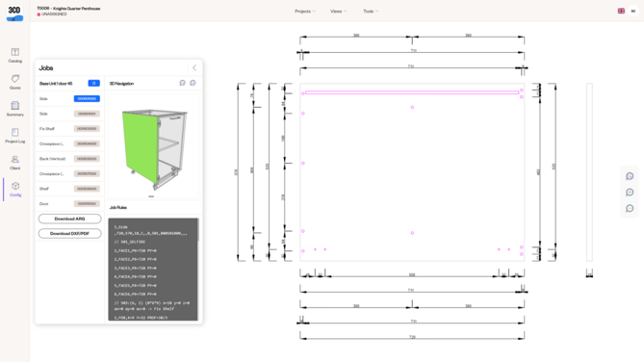The image size is (644, 362).
Task: Zoom in on the drawing with plus magnifier
Action: pos(630,193)
